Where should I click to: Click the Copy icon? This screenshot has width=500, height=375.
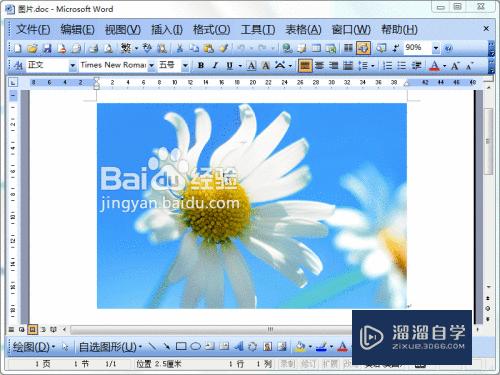click(x=194, y=49)
